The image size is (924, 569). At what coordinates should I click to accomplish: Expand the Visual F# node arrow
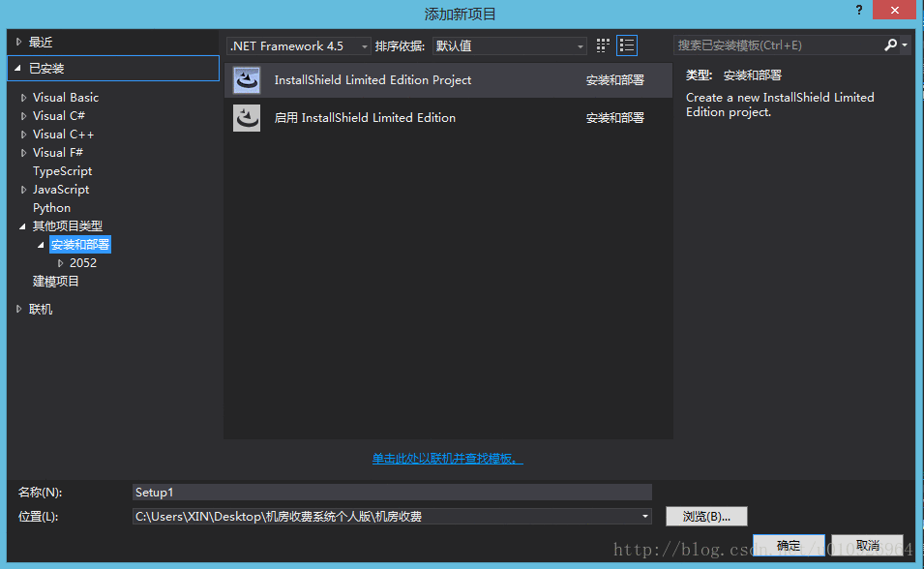(x=23, y=153)
